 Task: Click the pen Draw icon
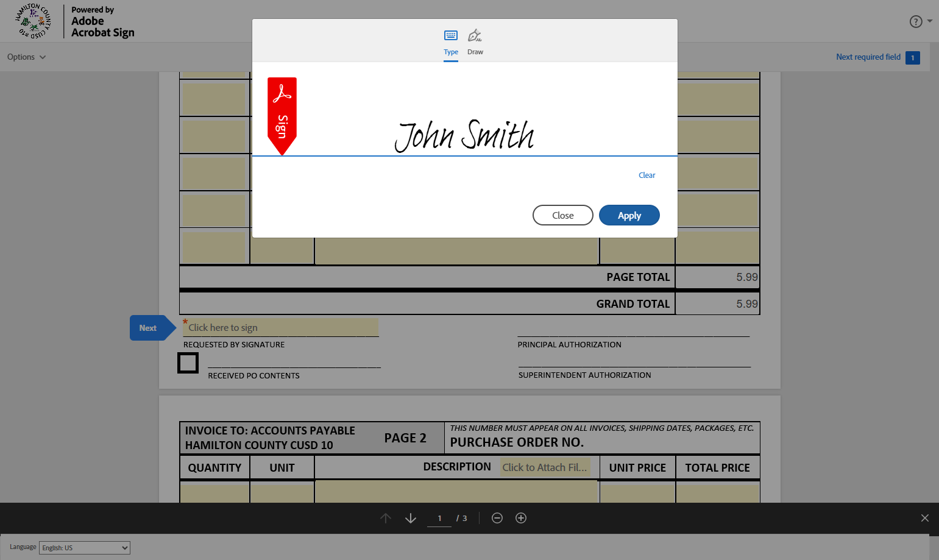[x=475, y=35]
